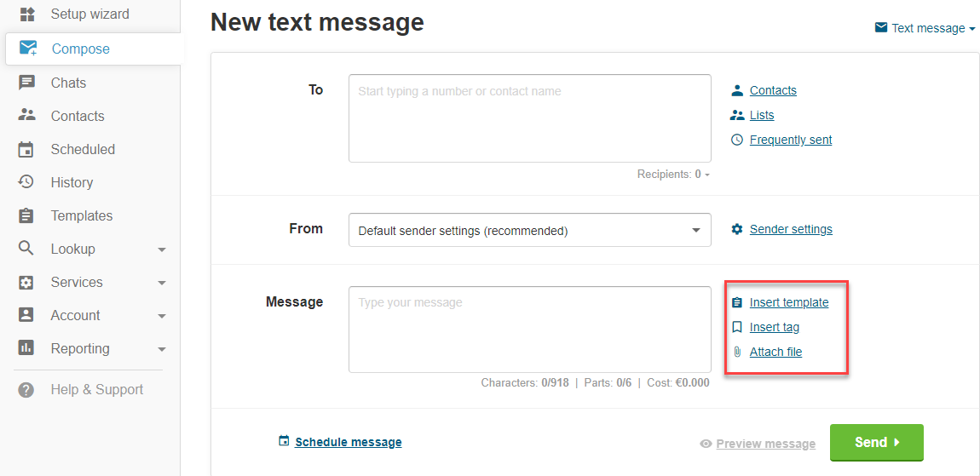The width and height of the screenshot is (980, 476).
Task: Select Compose in the sidebar
Action: coord(95,49)
